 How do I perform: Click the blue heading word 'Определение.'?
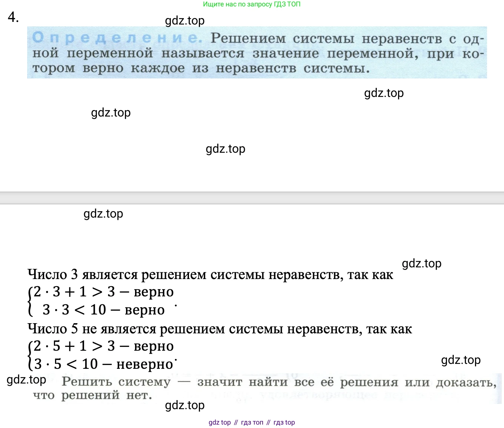[x=117, y=38]
